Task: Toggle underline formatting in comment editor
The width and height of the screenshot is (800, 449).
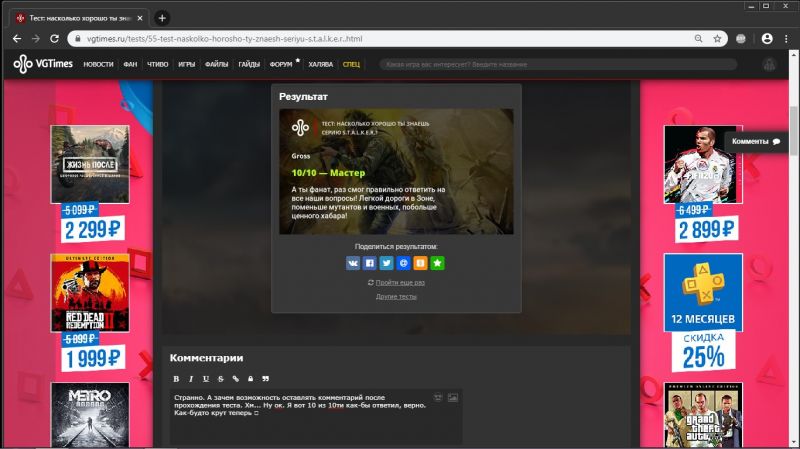Action: click(x=206, y=379)
